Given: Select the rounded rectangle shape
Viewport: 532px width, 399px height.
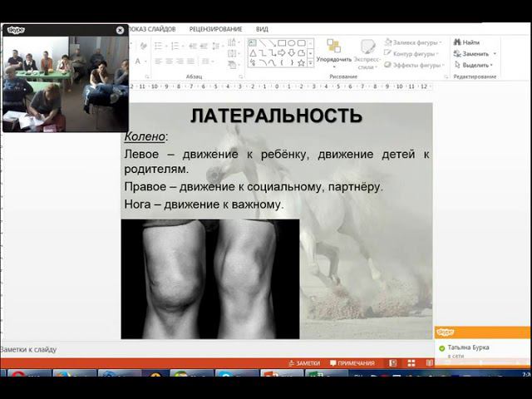Looking at the screenshot, I should 301,42.
